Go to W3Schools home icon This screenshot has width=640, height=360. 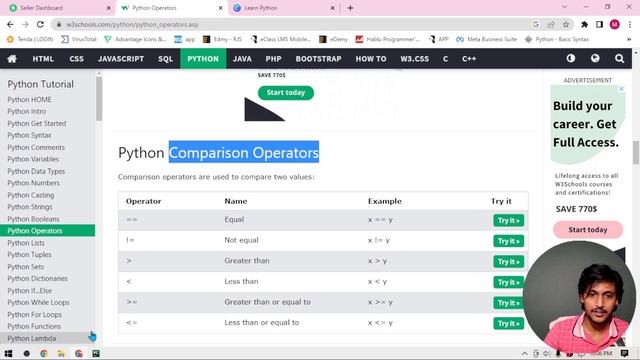(12, 59)
